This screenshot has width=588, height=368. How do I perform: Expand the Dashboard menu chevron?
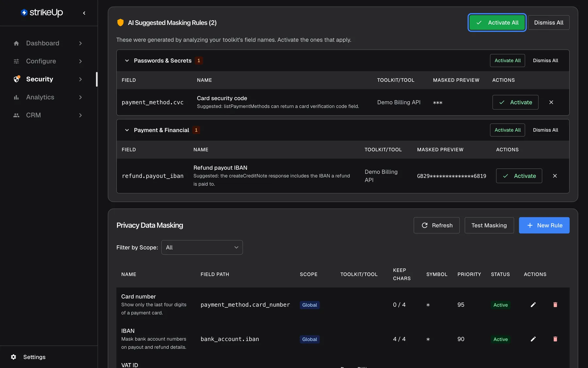pyautogui.click(x=80, y=43)
